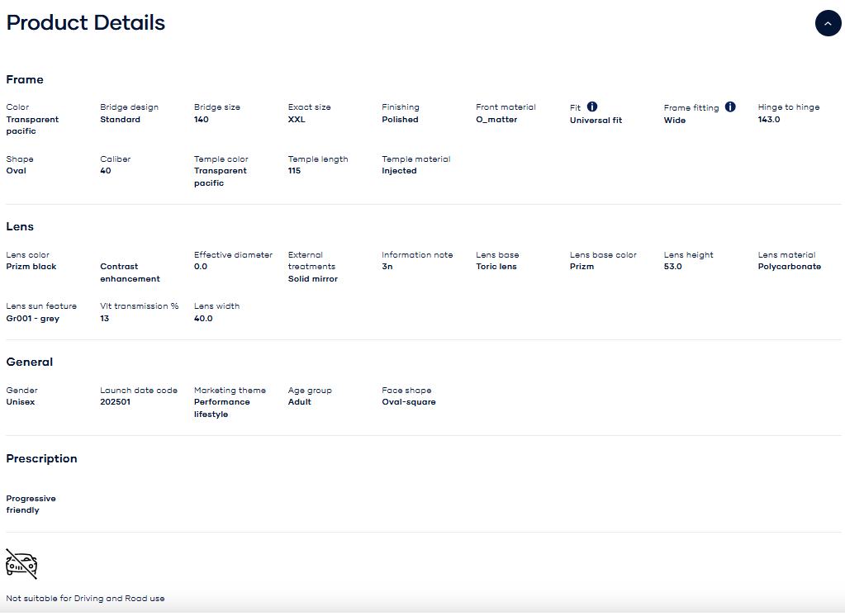Viewport: 845px width, 616px height.
Task: Select the Prizm black lens color value
Action: pyautogui.click(x=31, y=267)
